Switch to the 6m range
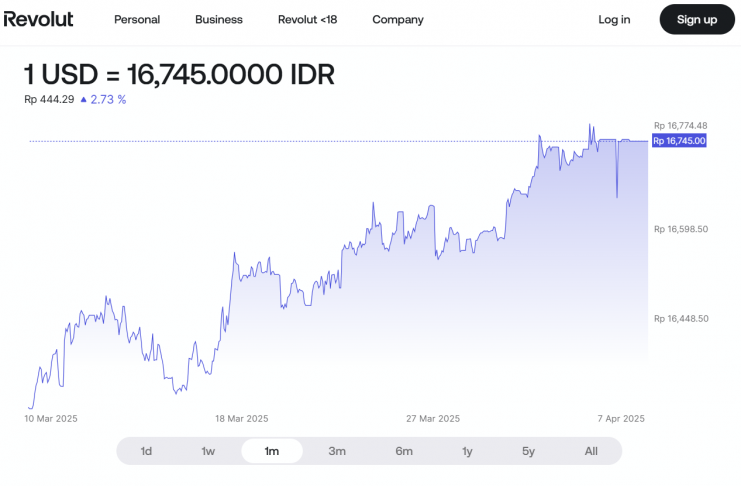This screenshot has height=486, width=741. click(404, 451)
